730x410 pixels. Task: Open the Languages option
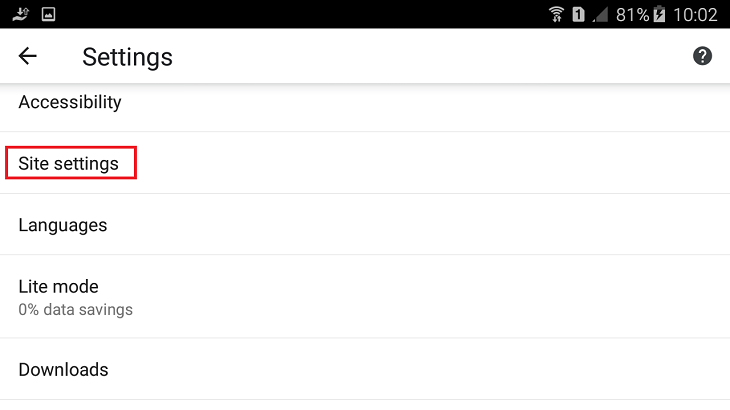pos(365,224)
